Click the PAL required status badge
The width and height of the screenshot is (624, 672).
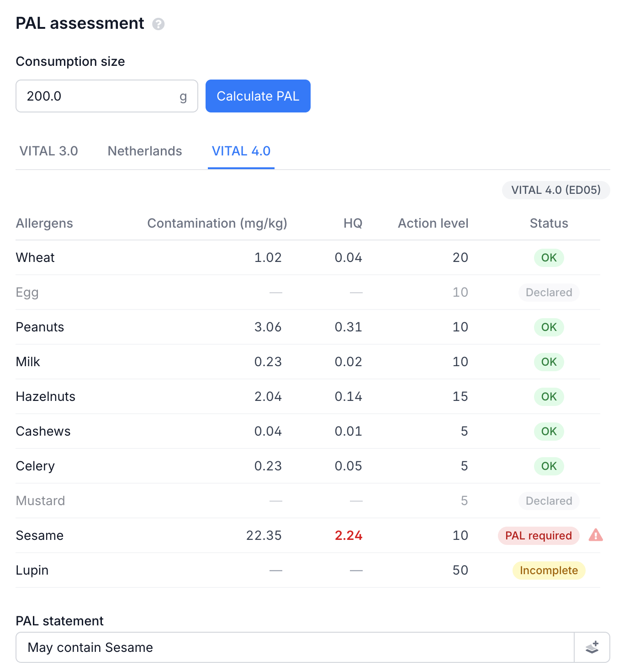(539, 535)
